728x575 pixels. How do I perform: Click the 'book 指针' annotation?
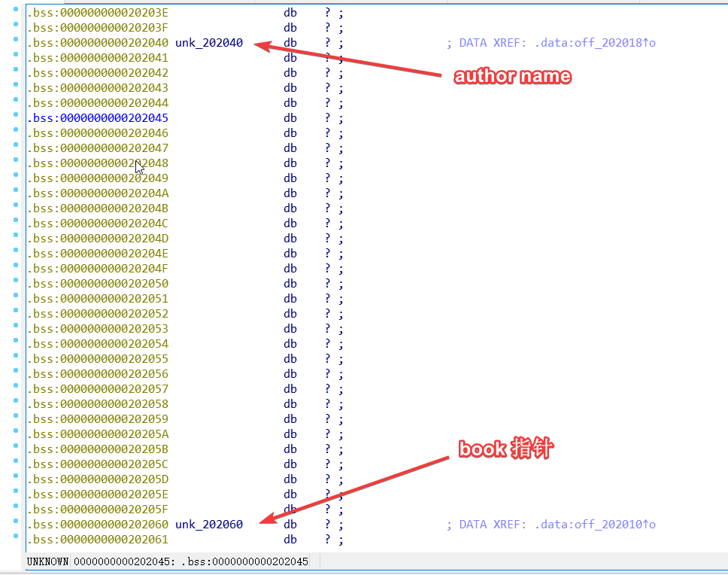point(506,449)
